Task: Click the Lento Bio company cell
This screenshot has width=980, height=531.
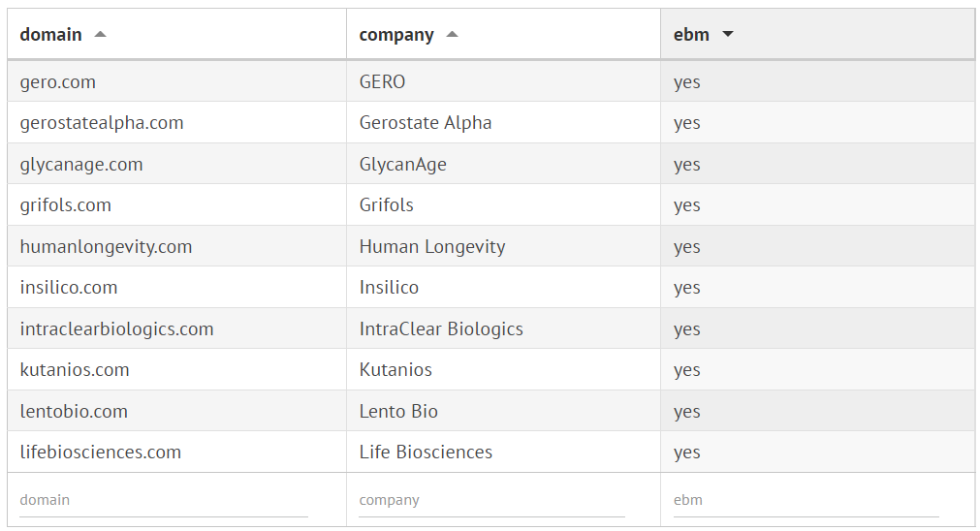Action: tap(398, 412)
